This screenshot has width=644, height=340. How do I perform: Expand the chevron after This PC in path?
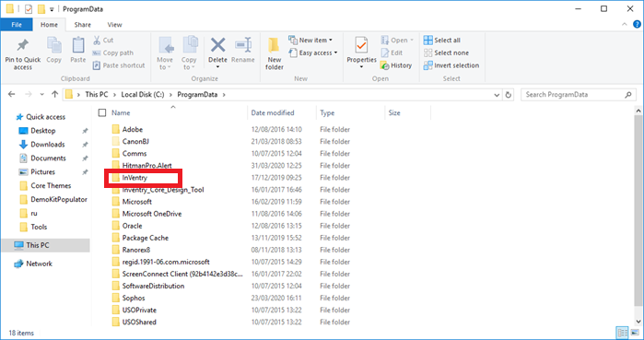pyautogui.click(x=114, y=95)
